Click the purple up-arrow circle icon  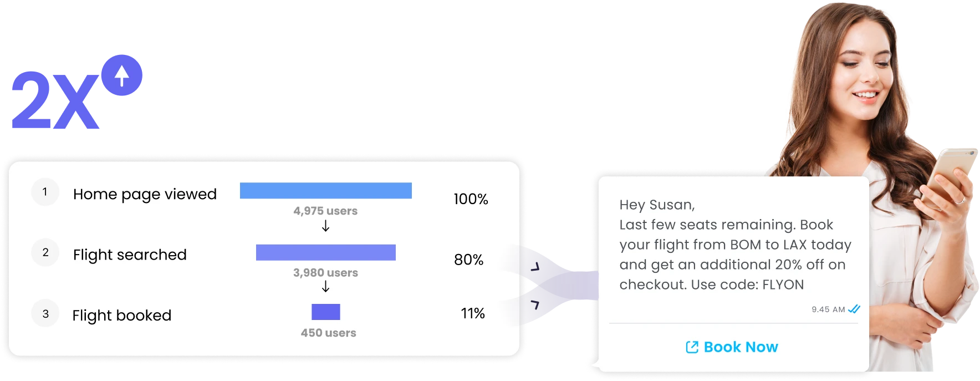click(x=121, y=75)
